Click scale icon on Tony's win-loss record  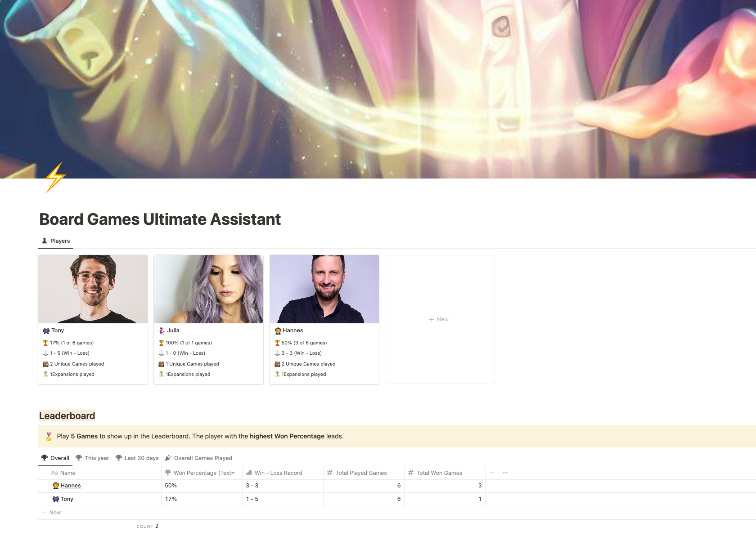click(45, 353)
